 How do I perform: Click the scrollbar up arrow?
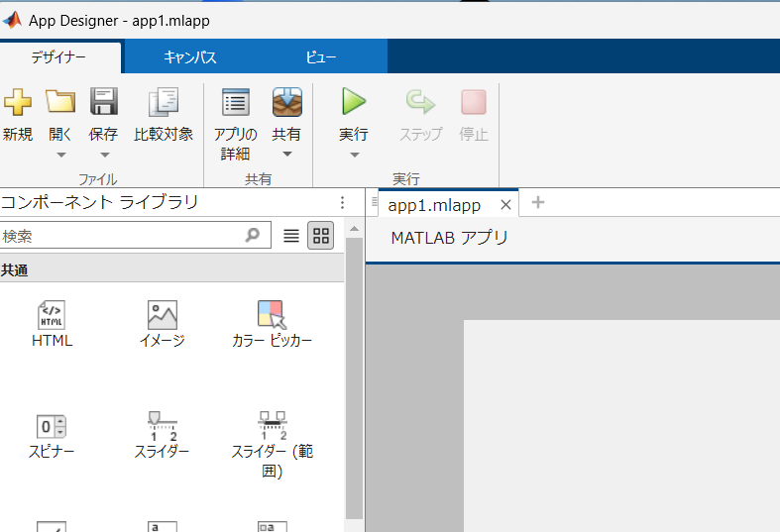tap(354, 229)
